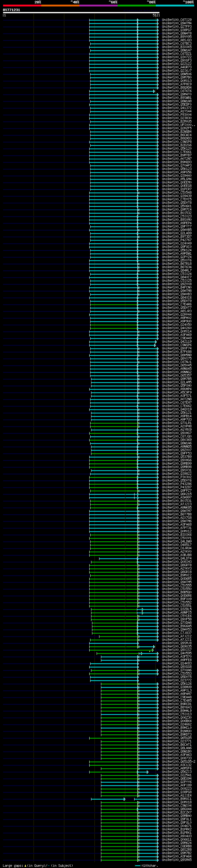The image size is (197, 868).
Task: Open hit UniRef100_C6TI29
Action: 177,20
